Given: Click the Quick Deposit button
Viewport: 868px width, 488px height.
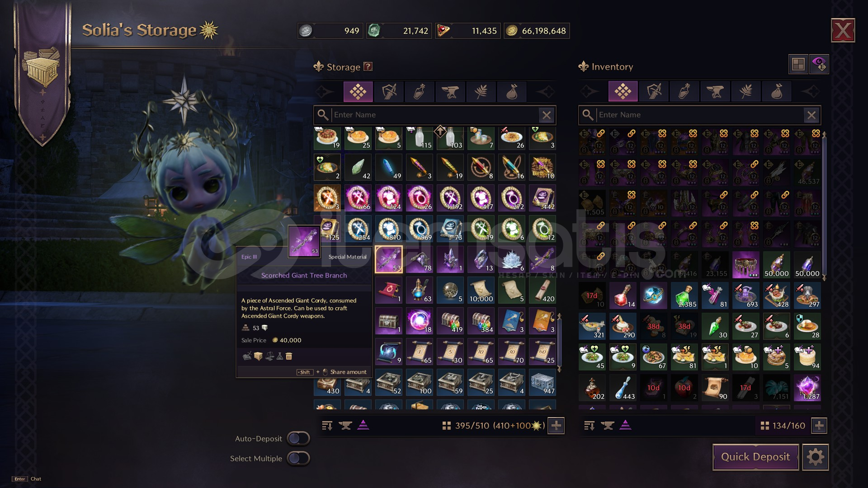Looking at the screenshot, I should [x=755, y=457].
